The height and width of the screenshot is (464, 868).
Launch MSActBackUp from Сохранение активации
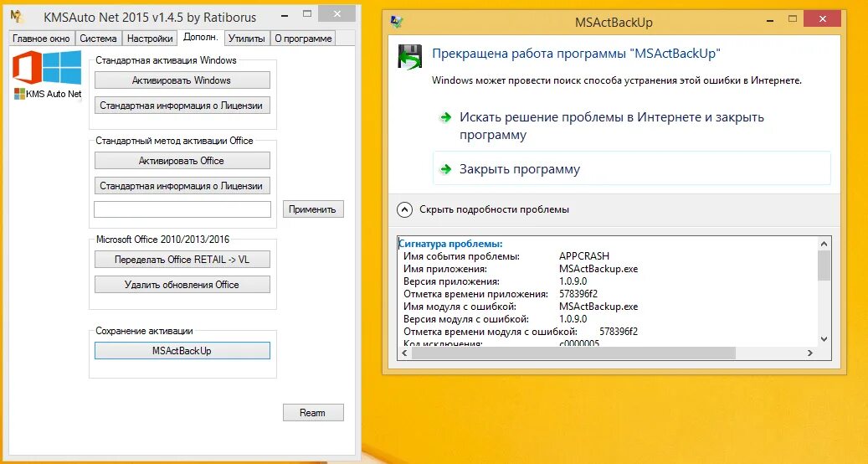coord(182,350)
